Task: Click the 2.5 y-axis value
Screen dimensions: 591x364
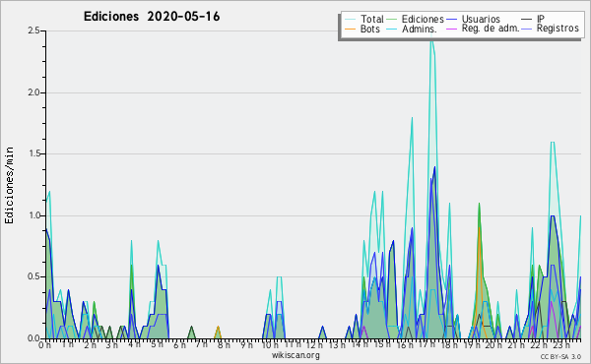Action: click(x=33, y=30)
